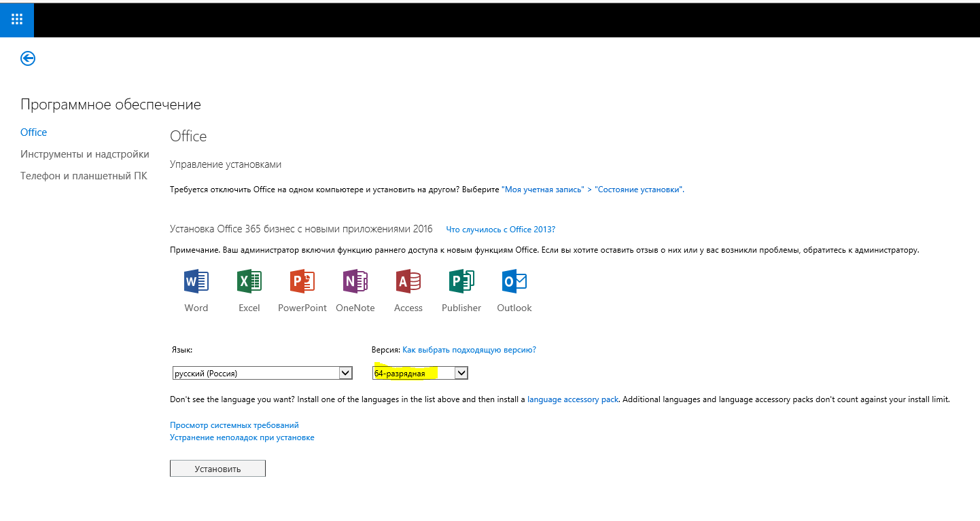Open the version dropdown showing 64-разрядная
The width and height of the screenshot is (980, 521).
pos(420,373)
